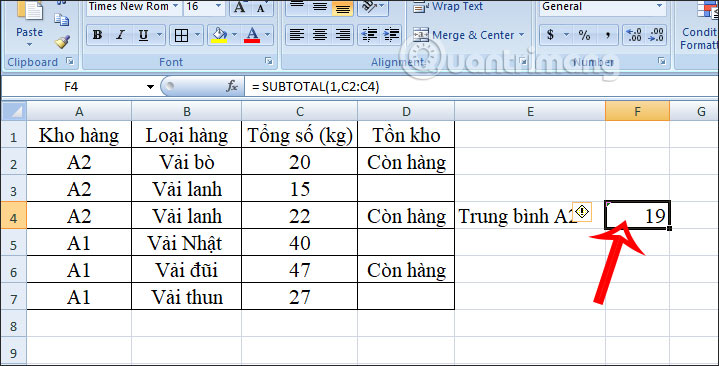Expand the Fill Color dropdown arrow
The width and height of the screenshot is (719, 366).
[x=234, y=35]
